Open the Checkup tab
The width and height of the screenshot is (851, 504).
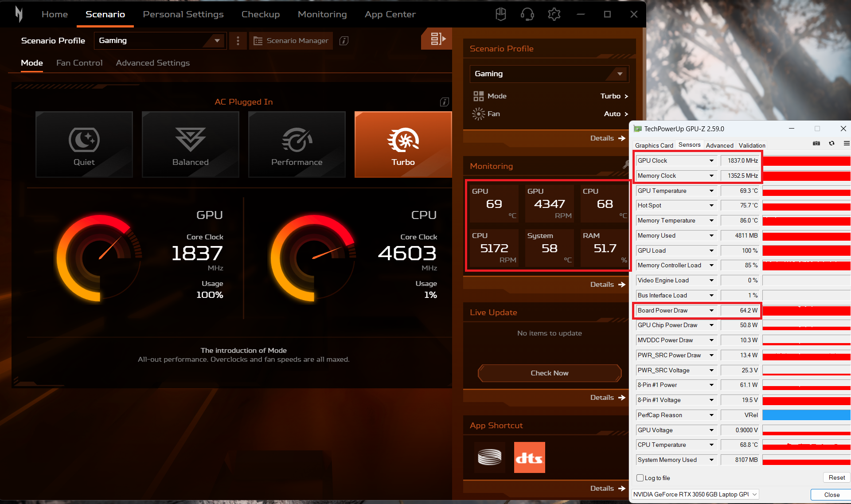(x=261, y=14)
